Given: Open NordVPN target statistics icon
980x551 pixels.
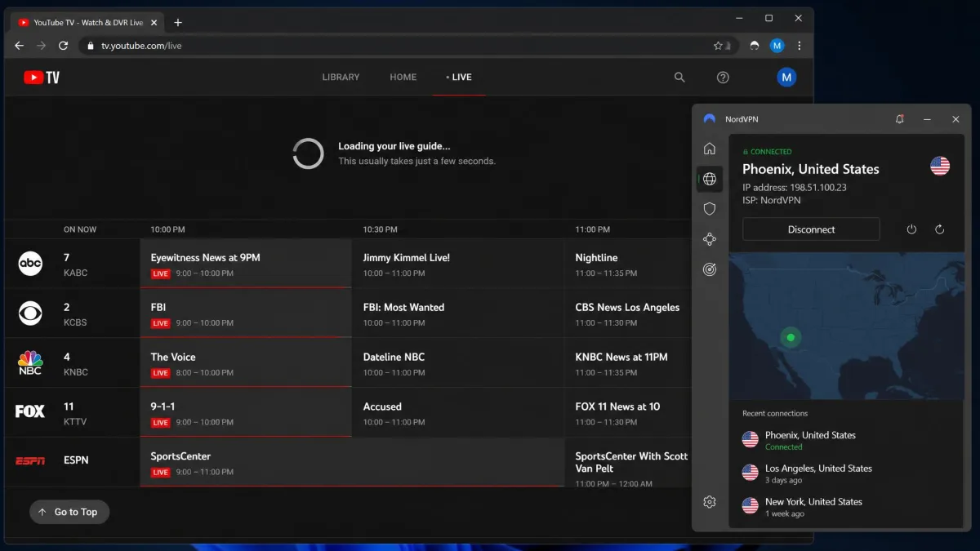Looking at the screenshot, I should tap(710, 269).
